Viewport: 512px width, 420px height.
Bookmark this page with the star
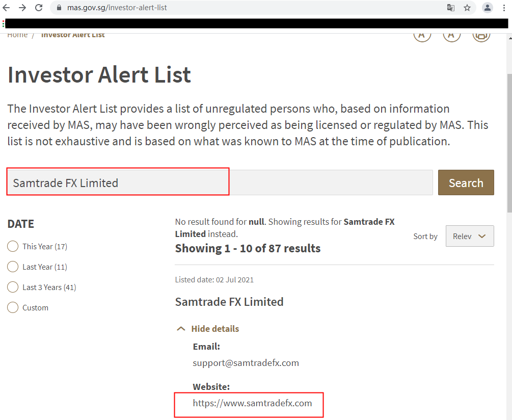point(467,8)
